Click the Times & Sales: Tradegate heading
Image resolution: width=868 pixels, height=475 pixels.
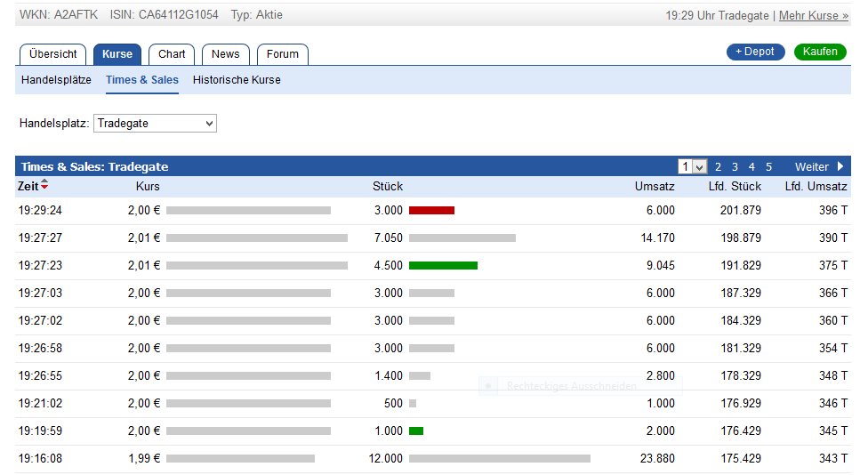[x=94, y=166]
